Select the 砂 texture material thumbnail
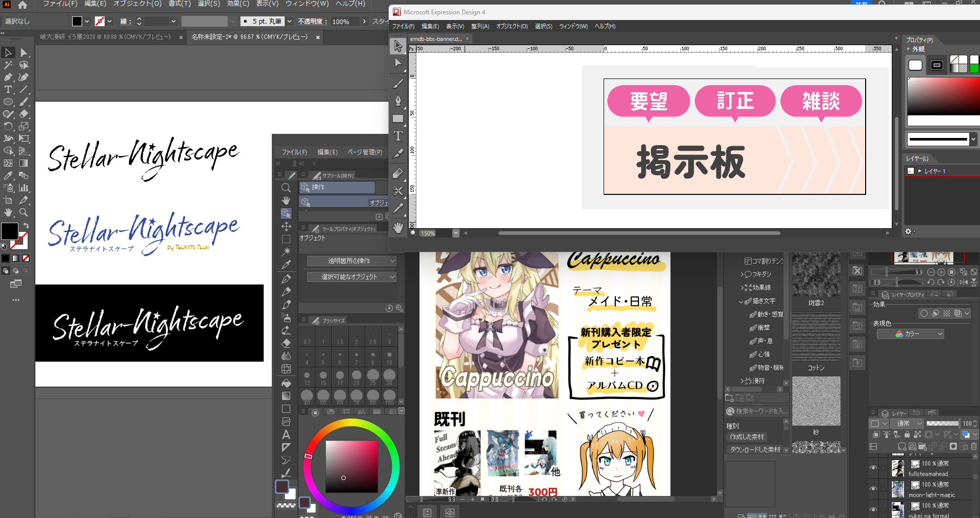980x518 pixels. (816, 401)
